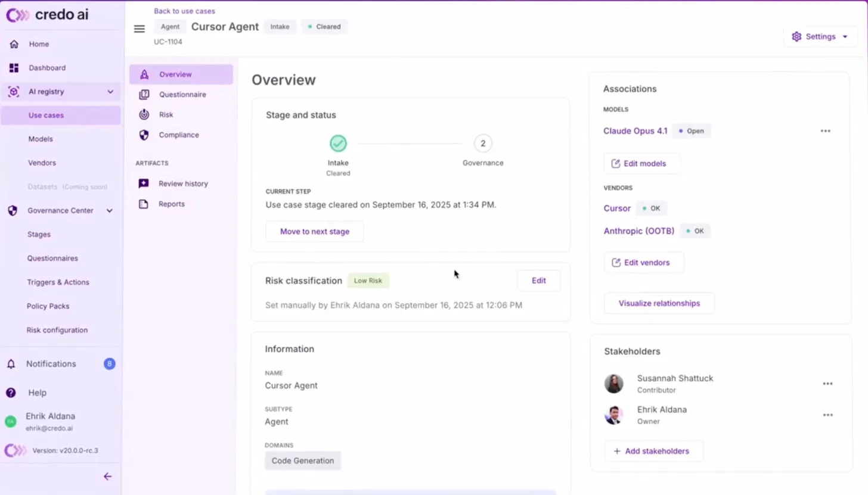This screenshot has height=495, width=868.
Task: Click the Overview rocket icon
Action: point(144,74)
